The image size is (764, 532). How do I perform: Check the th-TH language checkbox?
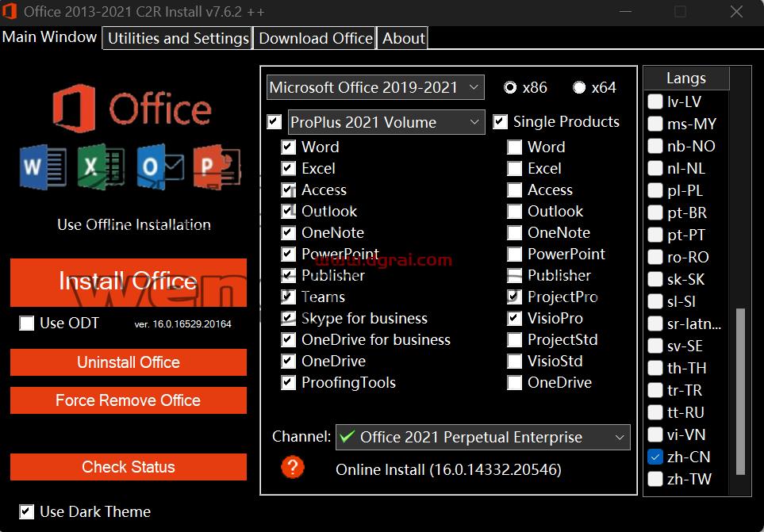click(655, 368)
